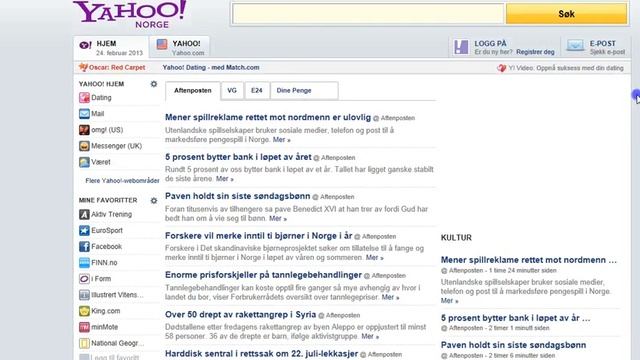Open the FINN.no icon
640x360 pixels.
pyautogui.click(x=84, y=262)
